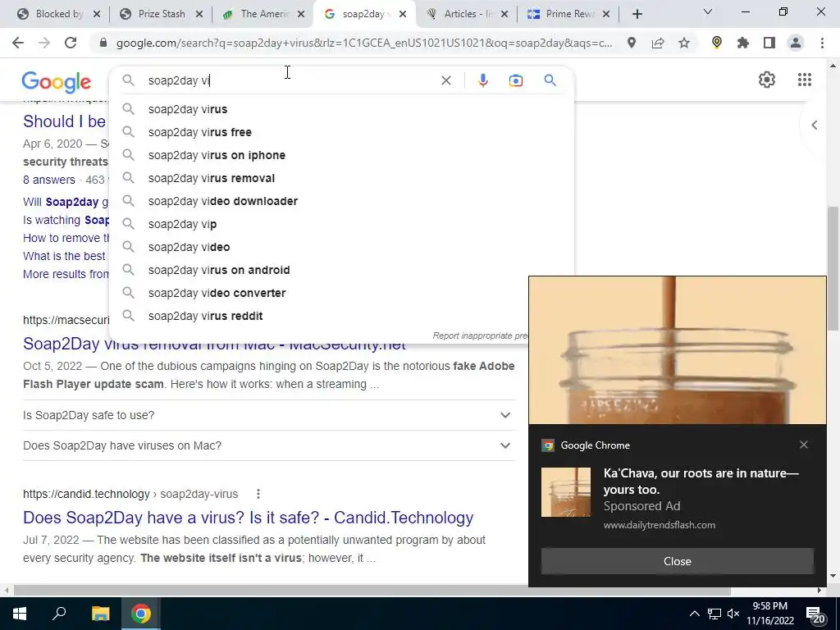840x630 pixels.
Task: Click the blue magnifier search button
Action: point(550,80)
